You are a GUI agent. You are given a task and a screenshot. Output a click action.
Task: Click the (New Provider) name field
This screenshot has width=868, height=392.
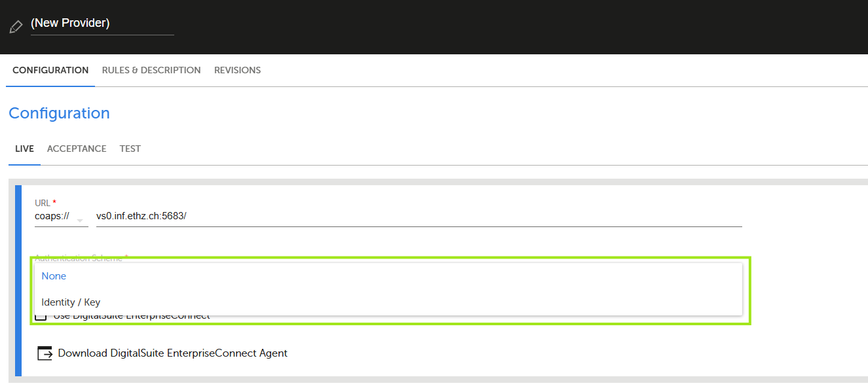coord(102,24)
